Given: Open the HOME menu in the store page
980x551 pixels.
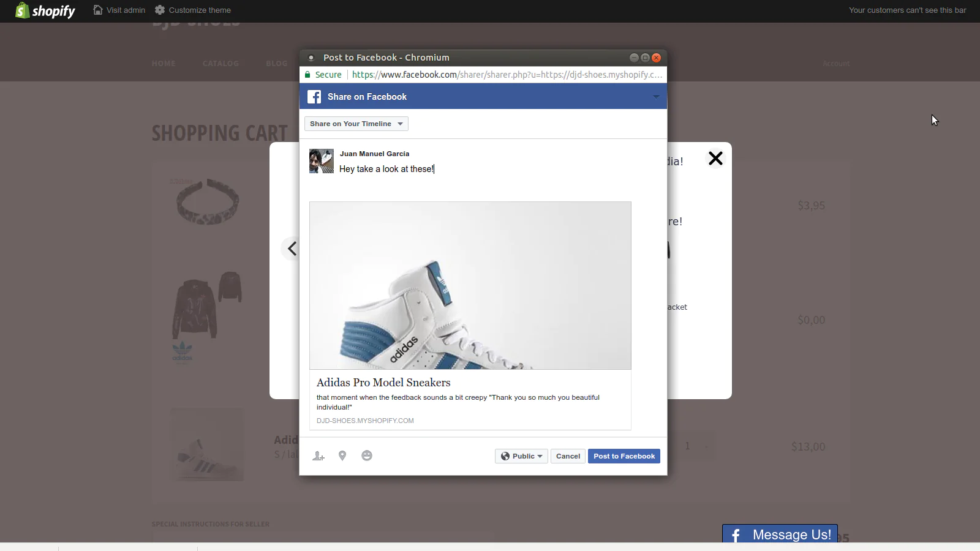Looking at the screenshot, I should [x=164, y=64].
